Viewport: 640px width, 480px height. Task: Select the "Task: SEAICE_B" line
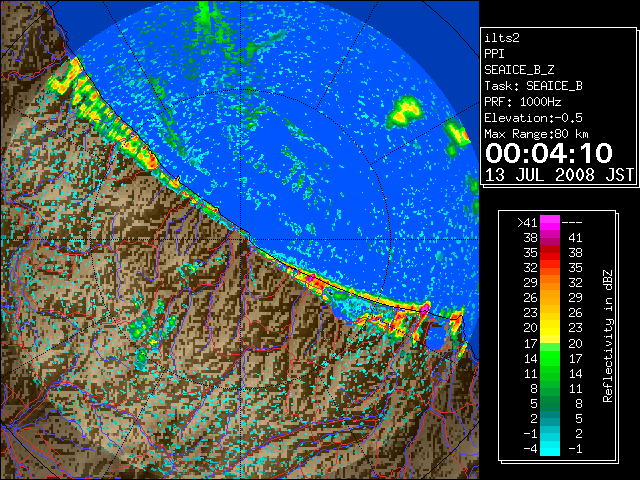tap(533, 86)
